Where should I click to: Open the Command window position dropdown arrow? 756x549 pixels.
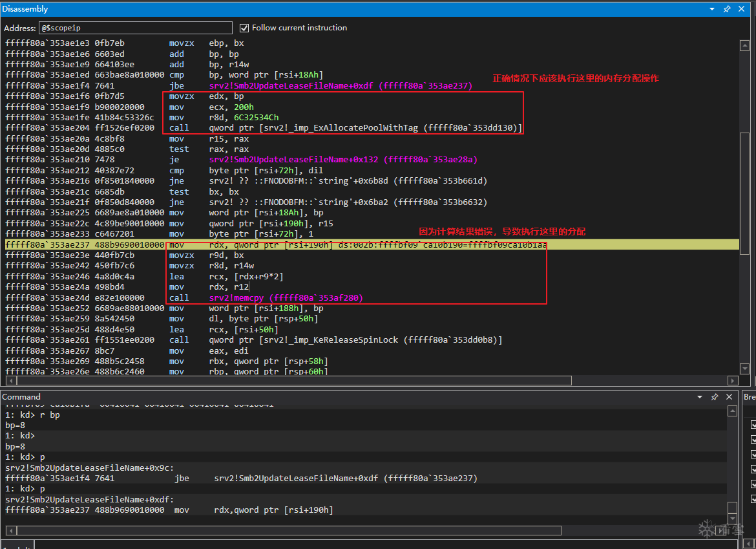click(x=700, y=397)
